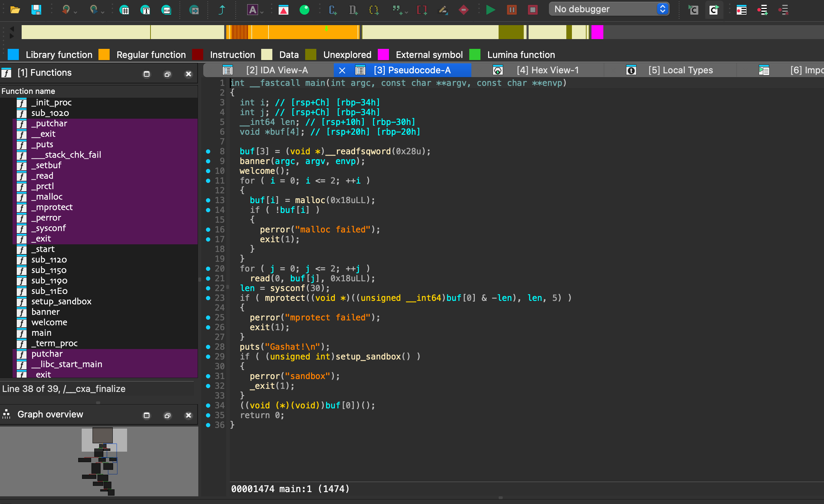The image size is (824, 504).
Task: Select setup_sandbox in the Functions list
Action: coord(61,301)
